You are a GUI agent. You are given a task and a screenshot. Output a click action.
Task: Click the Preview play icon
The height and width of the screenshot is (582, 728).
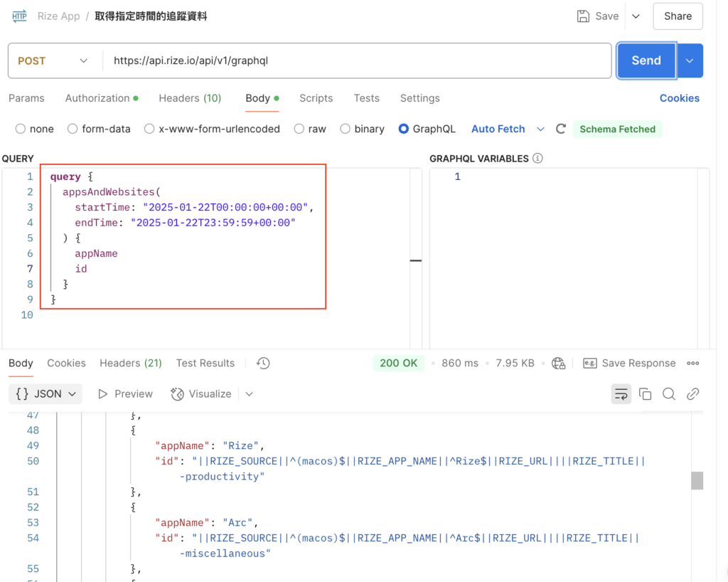(103, 394)
